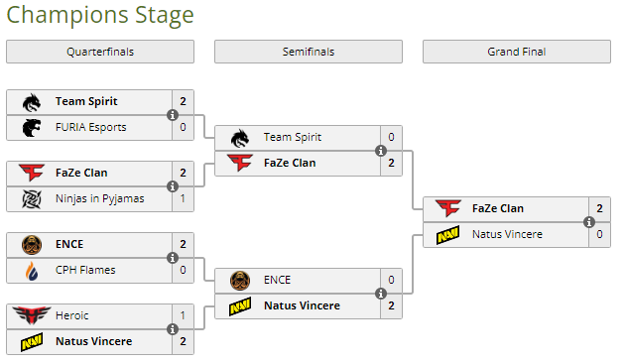Open info icon for ENCE vs Natus Vincere semifinal
The height and width of the screenshot is (364, 626).
pos(381,294)
